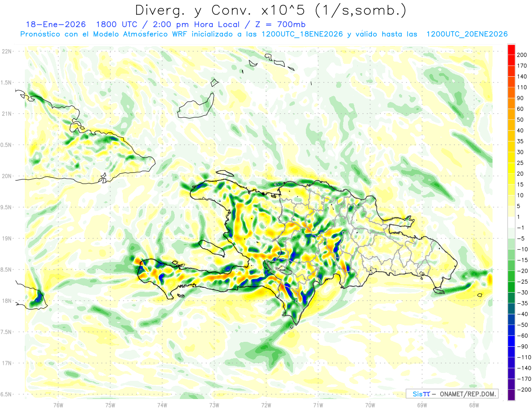
Task: Select the date text '18-Ene-2026'
Action: [56, 24]
